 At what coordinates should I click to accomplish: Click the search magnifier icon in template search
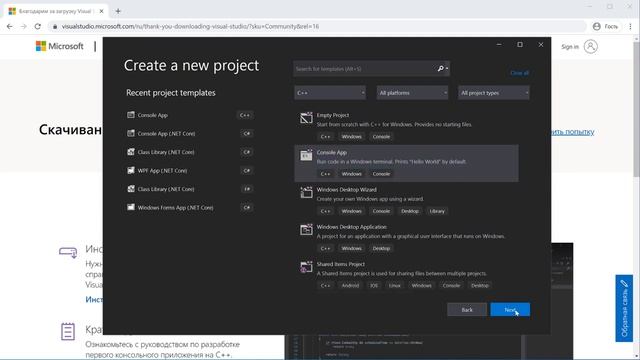(441, 69)
